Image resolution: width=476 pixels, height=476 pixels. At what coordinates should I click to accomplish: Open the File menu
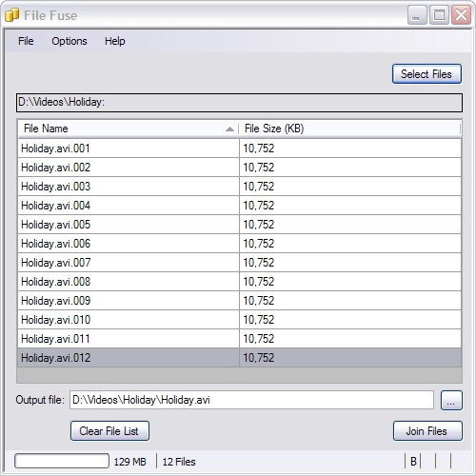[26, 41]
